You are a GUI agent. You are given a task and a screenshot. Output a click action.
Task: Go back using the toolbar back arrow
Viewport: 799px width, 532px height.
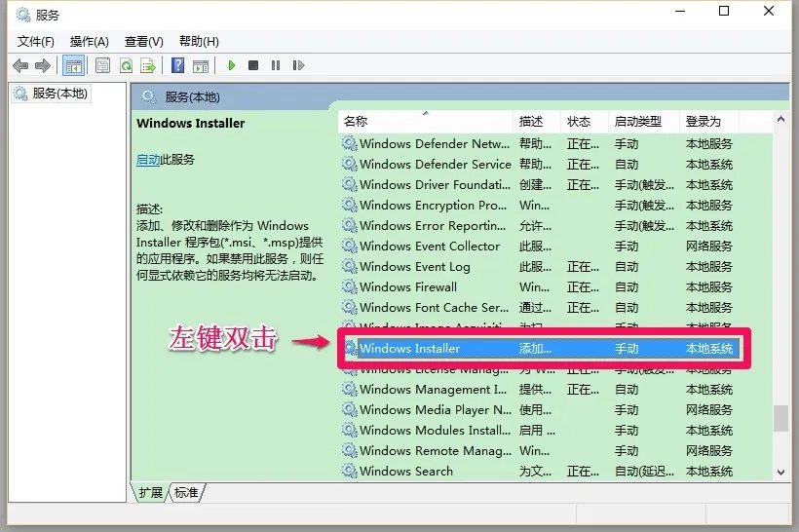tap(20, 65)
